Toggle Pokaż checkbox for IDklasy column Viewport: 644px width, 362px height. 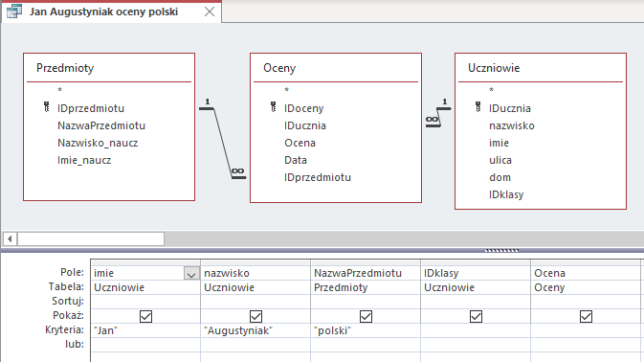point(476,316)
